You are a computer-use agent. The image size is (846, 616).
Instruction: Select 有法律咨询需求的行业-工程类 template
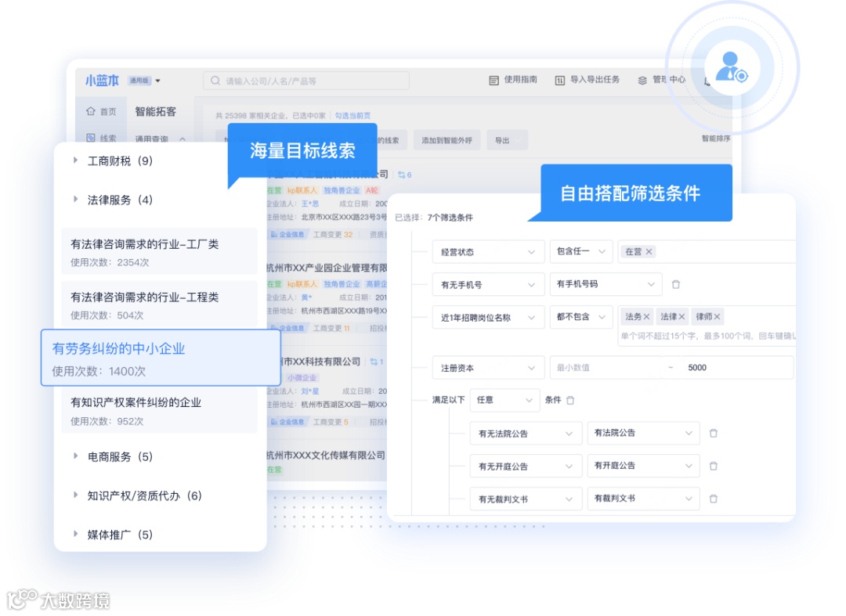159,304
